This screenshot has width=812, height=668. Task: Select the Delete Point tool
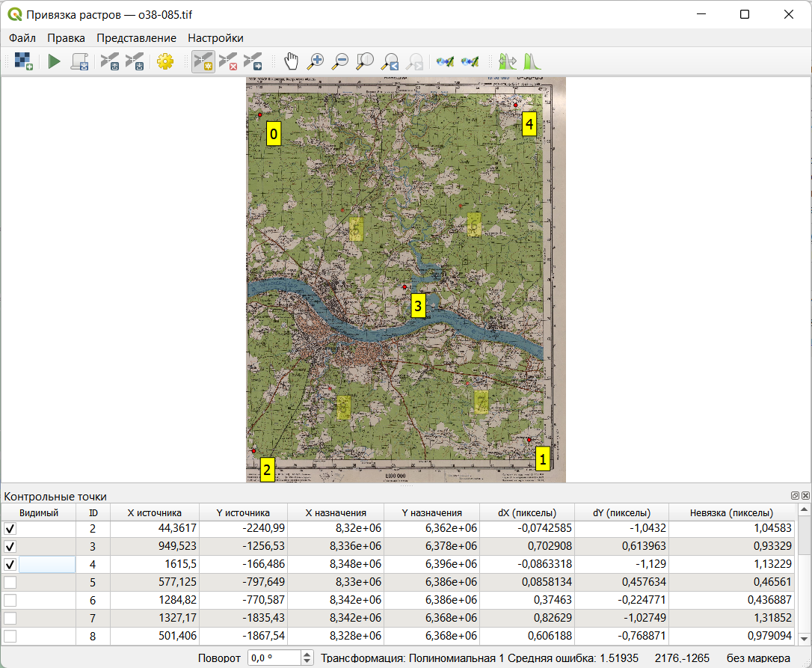click(228, 61)
